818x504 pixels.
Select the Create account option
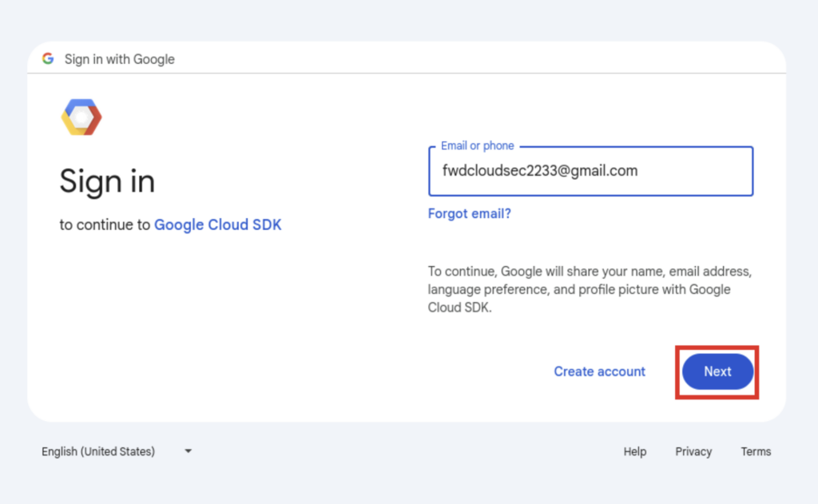(x=599, y=371)
